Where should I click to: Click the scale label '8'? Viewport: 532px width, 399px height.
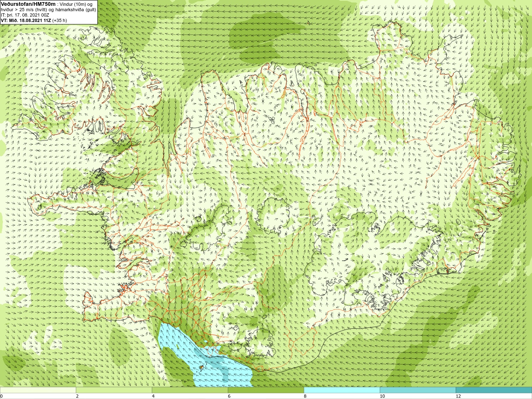[305, 396]
